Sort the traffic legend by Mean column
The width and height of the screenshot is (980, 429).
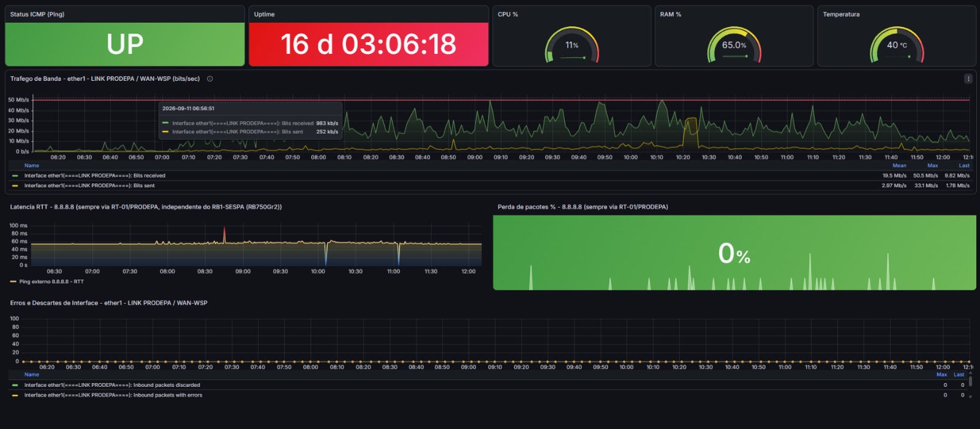tap(899, 165)
